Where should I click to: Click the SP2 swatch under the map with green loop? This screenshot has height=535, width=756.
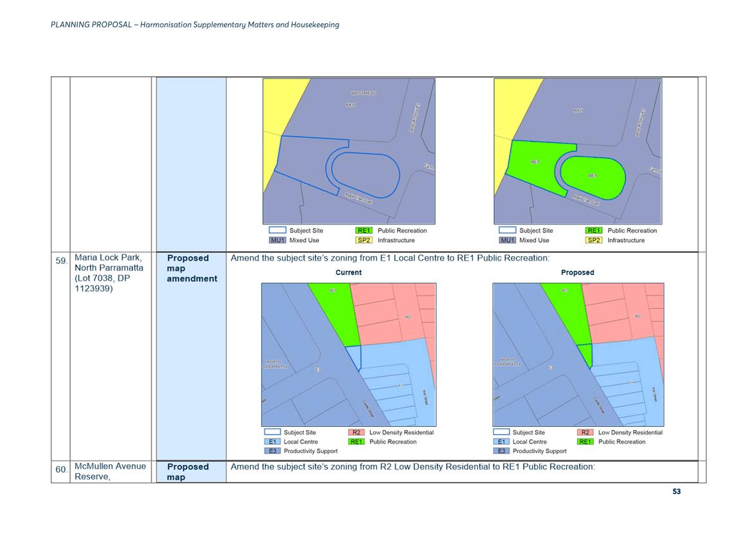593,240
